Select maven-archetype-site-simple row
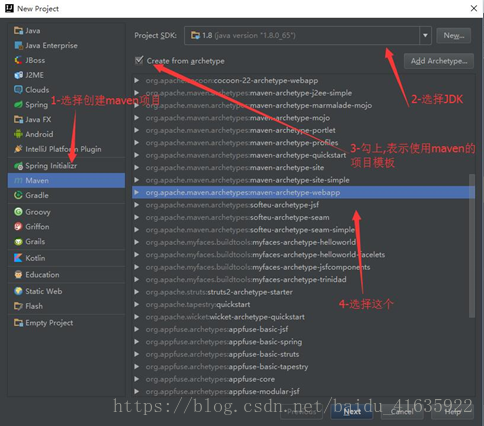484x426 pixels. (303, 180)
